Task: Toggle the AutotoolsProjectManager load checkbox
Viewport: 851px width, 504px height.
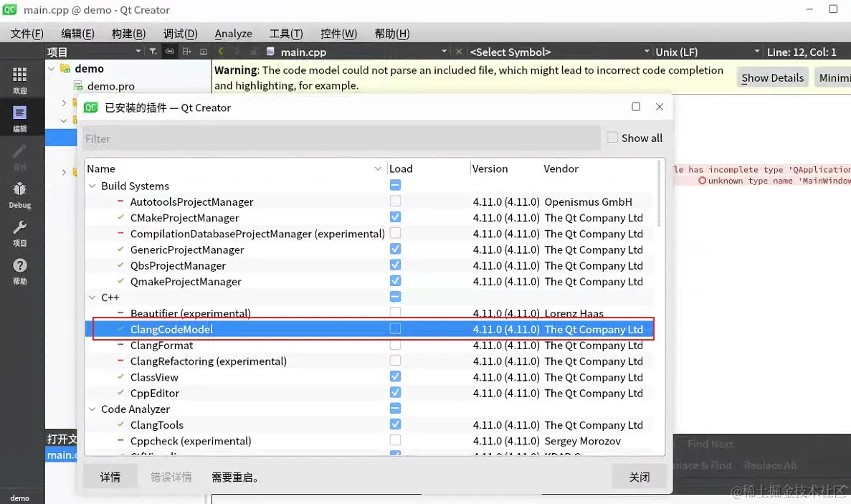Action: click(395, 201)
